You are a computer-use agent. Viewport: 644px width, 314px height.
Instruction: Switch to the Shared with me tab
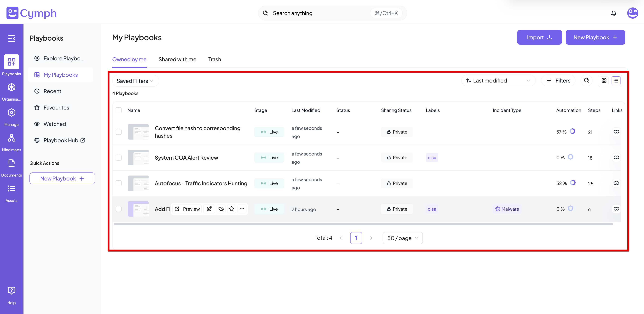(177, 59)
